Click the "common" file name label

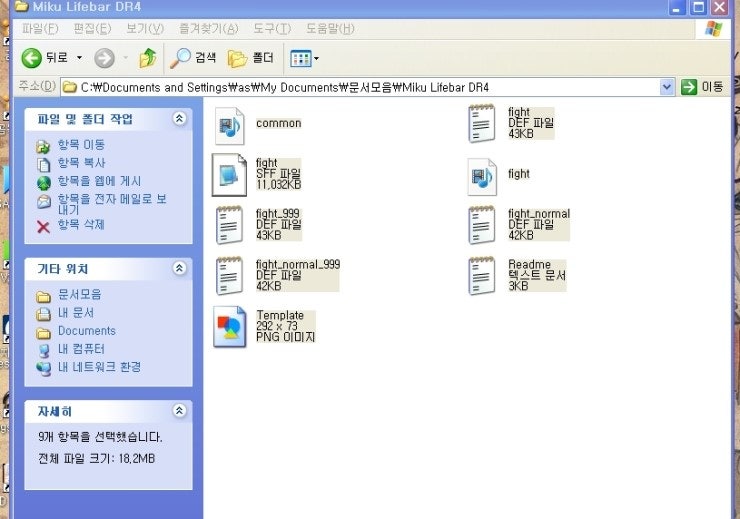tap(278, 123)
